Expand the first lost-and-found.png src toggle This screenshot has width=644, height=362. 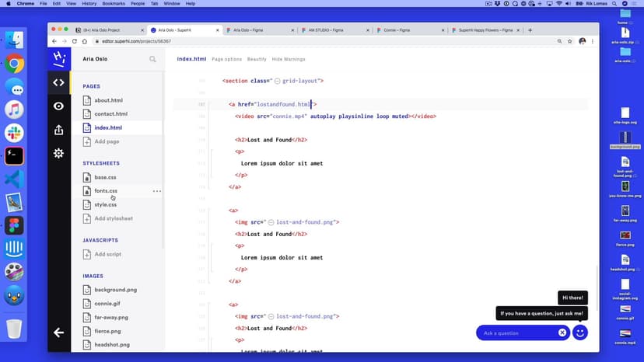point(271,222)
